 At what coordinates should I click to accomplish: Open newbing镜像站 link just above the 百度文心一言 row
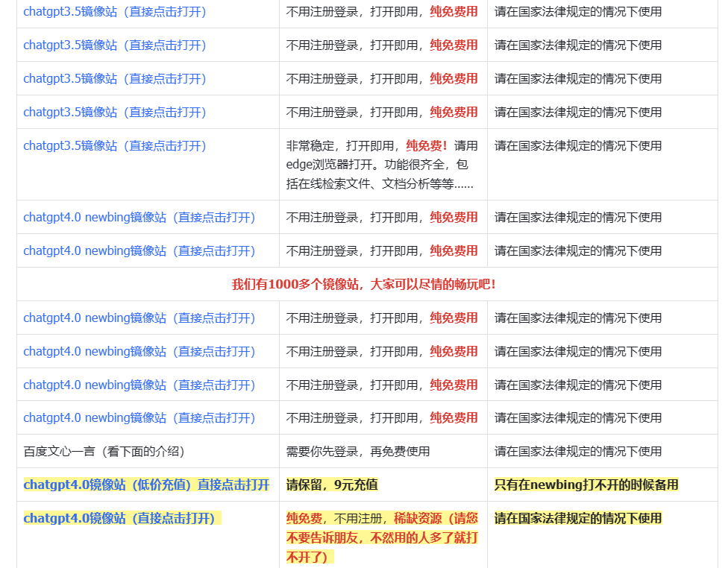[139, 418]
